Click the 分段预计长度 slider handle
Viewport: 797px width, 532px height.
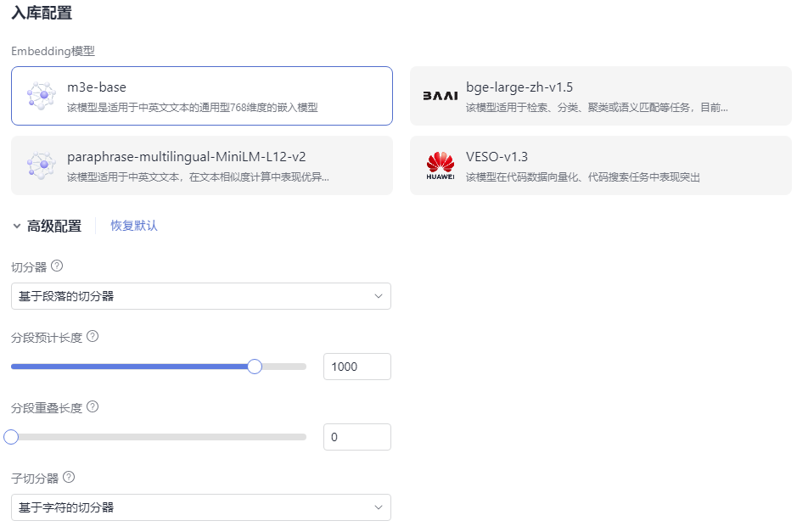coord(254,367)
